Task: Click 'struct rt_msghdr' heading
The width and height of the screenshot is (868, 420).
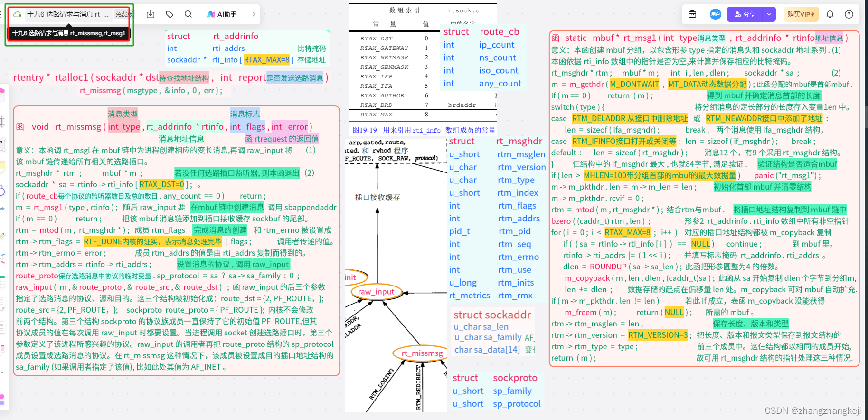Action: tap(495, 141)
